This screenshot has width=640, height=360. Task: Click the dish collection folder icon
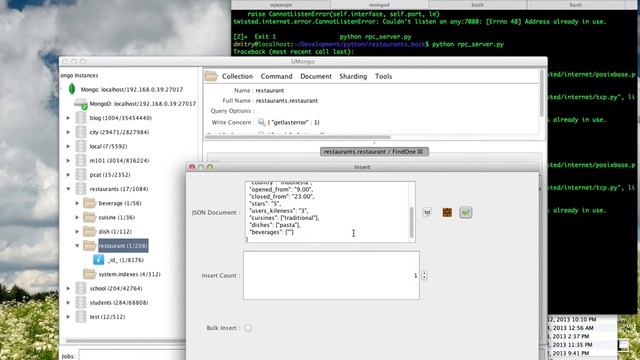(89, 231)
